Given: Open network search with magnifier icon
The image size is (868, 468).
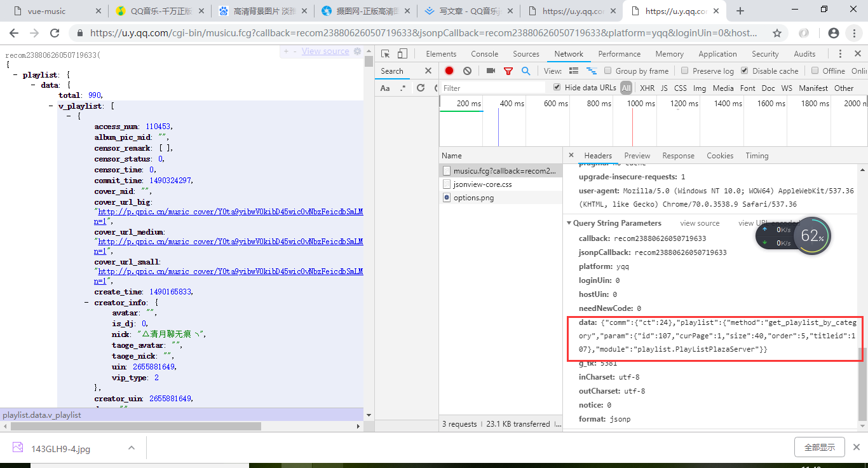Looking at the screenshot, I should click(526, 71).
